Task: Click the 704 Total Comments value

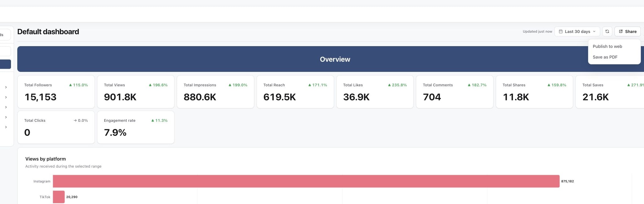Action: click(432, 97)
